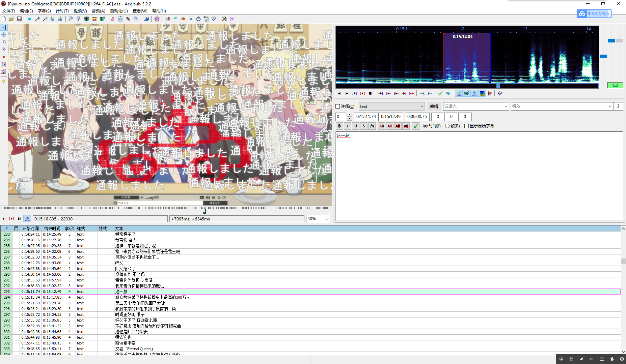
Task: Click the Open subtitles folder icon
Action: [x=11, y=19]
